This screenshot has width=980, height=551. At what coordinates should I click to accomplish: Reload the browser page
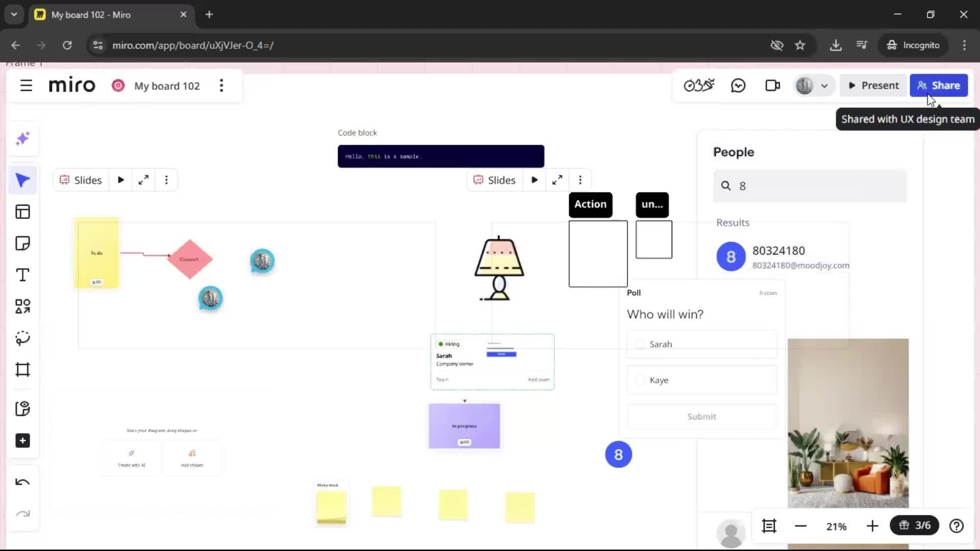(67, 45)
